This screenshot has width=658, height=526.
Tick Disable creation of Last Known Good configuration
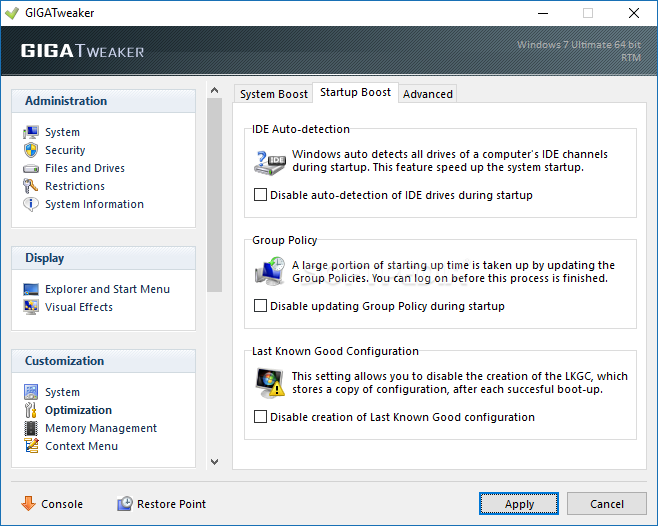click(260, 417)
